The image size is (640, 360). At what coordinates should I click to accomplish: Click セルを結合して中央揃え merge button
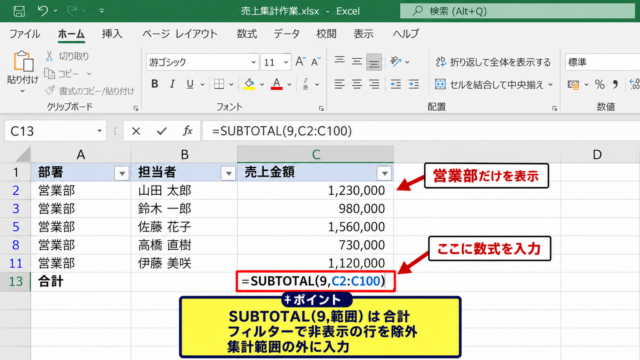(489, 84)
